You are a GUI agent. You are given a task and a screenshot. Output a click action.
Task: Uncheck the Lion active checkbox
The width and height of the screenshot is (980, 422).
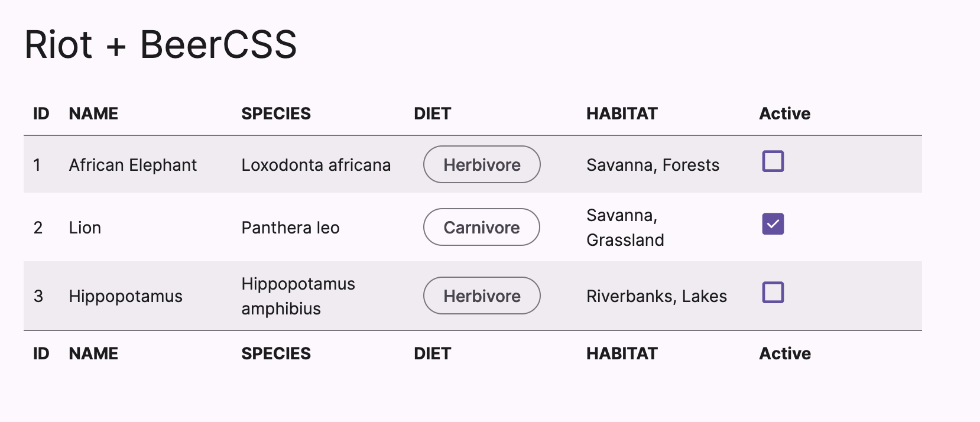(x=773, y=223)
